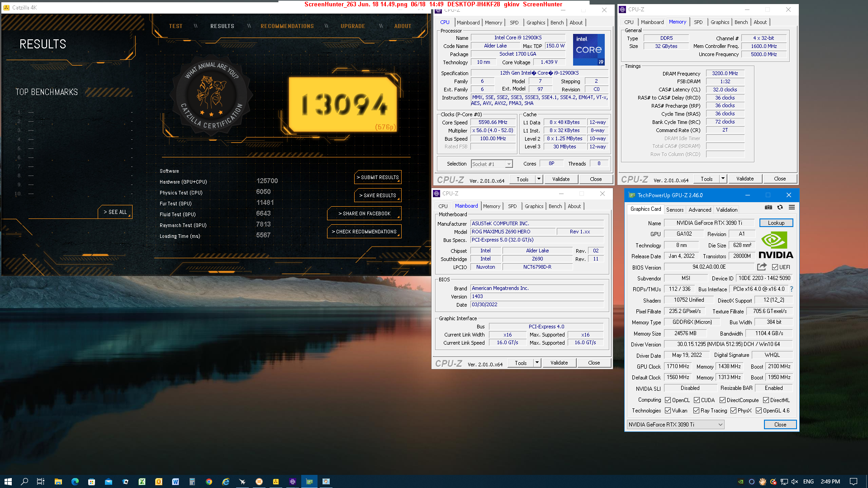Toggle the CUDA checkbox
868x488 pixels.
click(697, 400)
